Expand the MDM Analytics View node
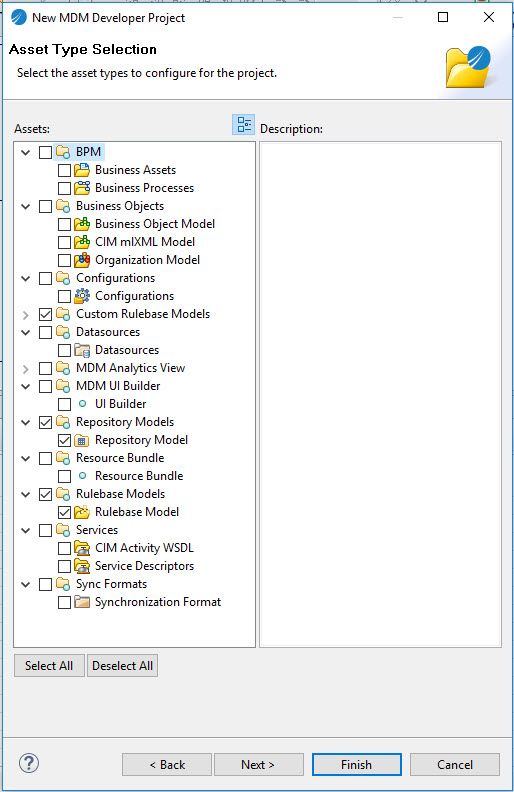The height and width of the screenshot is (792, 514). point(26,369)
